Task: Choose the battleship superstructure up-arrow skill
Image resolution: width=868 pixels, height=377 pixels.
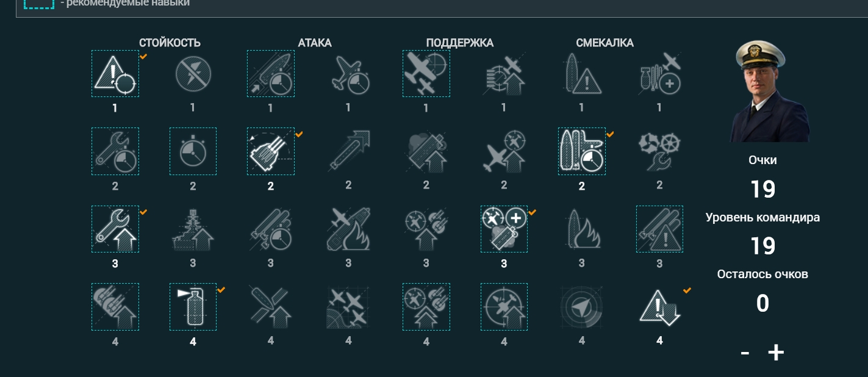Action: [x=193, y=229]
